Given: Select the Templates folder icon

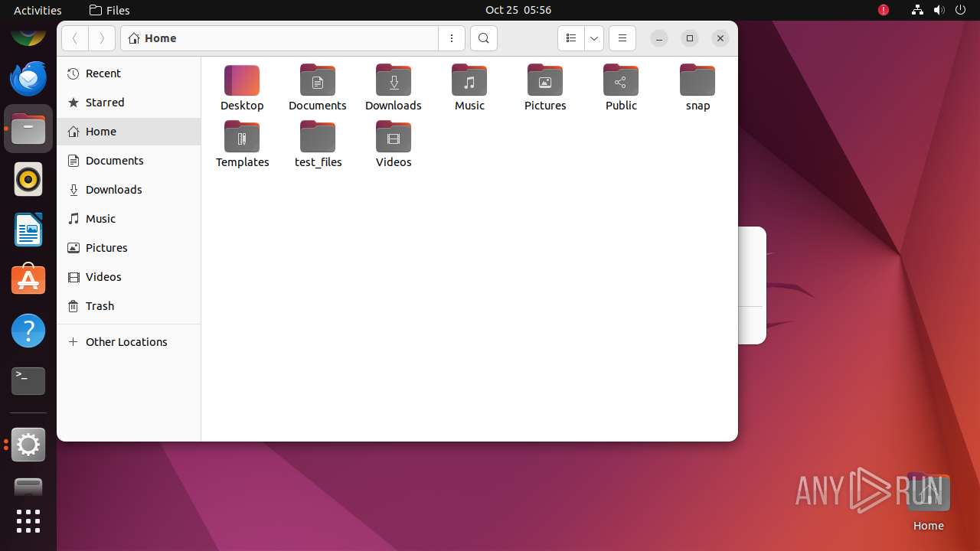Looking at the screenshot, I should point(242,137).
